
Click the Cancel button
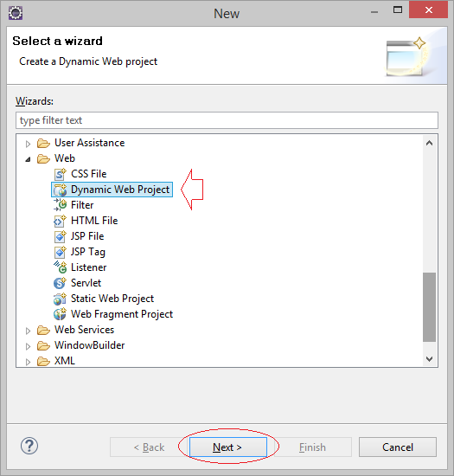(398, 447)
